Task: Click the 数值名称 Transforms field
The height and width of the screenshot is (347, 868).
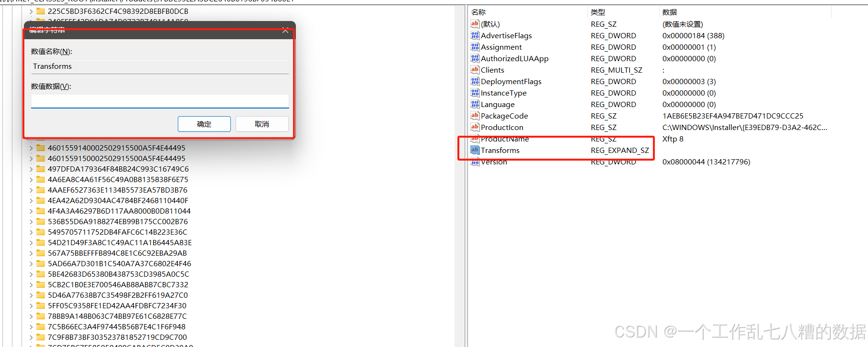Action: 160,66
